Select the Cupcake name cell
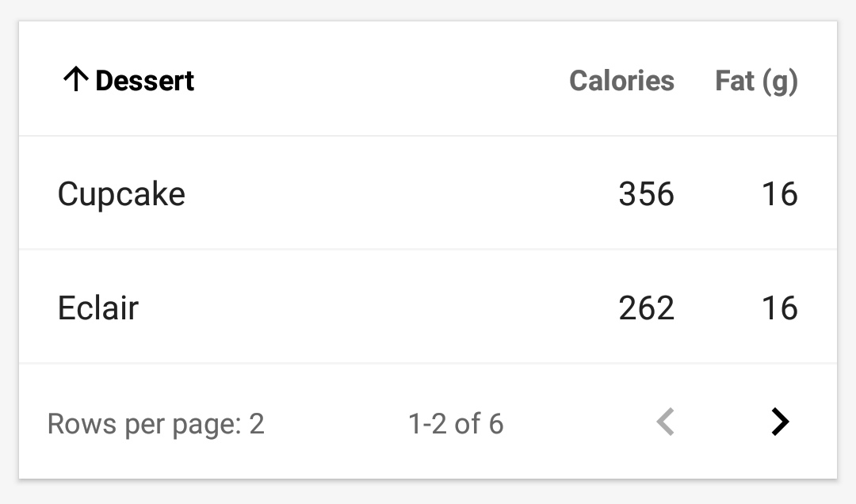The height and width of the screenshot is (504, 856). coord(121,194)
